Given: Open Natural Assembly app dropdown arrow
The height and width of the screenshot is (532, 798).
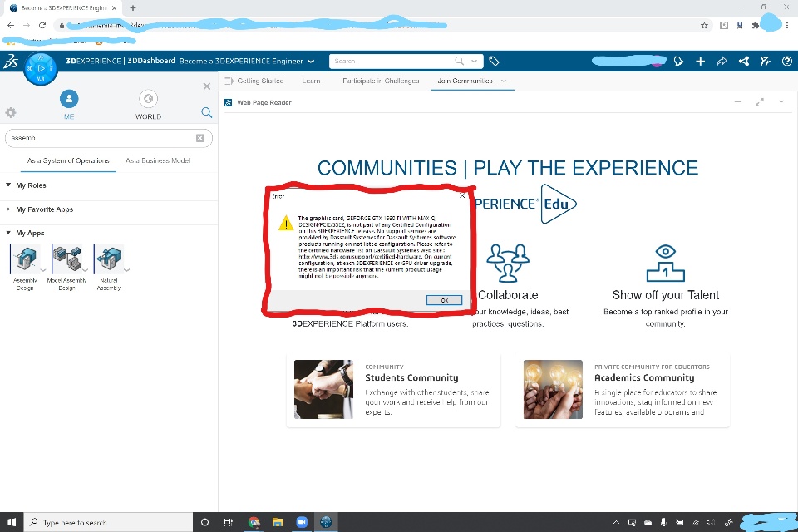Looking at the screenshot, I should [x=126, y=270].
